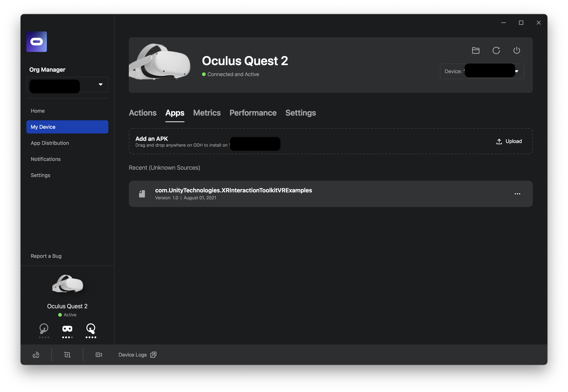Click the left controller battery icon
The width and height of the screenshot is (568, 392).
coord(44,329)
